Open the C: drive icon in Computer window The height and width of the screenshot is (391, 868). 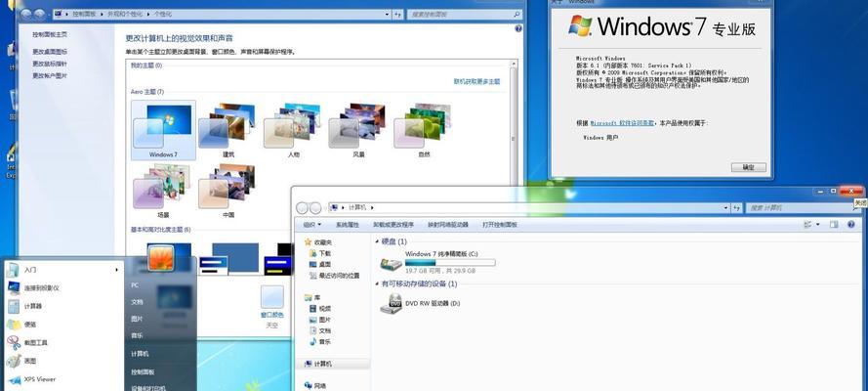tap(392, 264)
